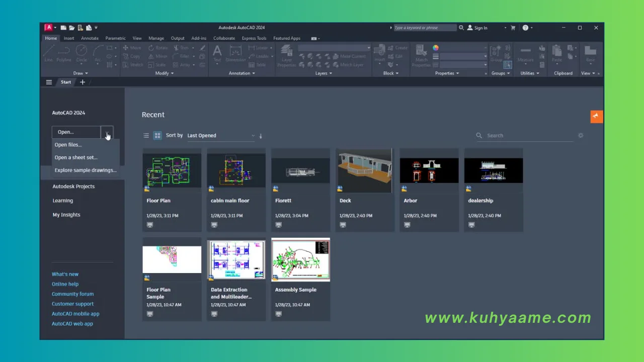Screen dimensions: 644x362
Task: Open the Sort by Last Opened dropdown
Action: coord(221,135)
